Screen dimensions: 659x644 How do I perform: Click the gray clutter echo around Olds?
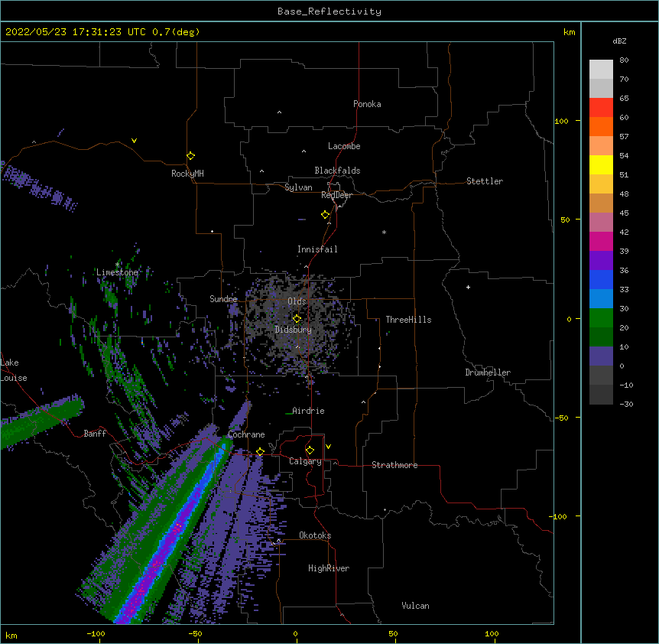pos(298,324)
